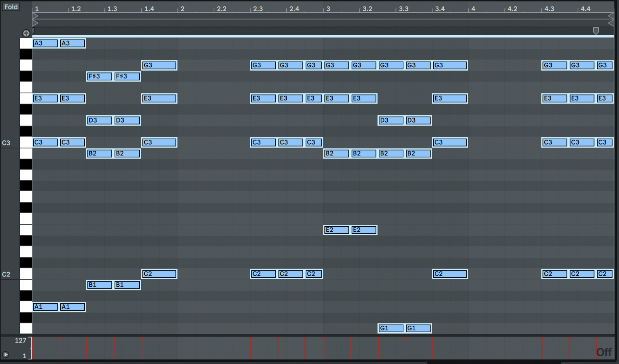The height and width of the screenshot is (364, 619).
Task: Select the G1 note near bar 3.2
Action: (391, 328)
